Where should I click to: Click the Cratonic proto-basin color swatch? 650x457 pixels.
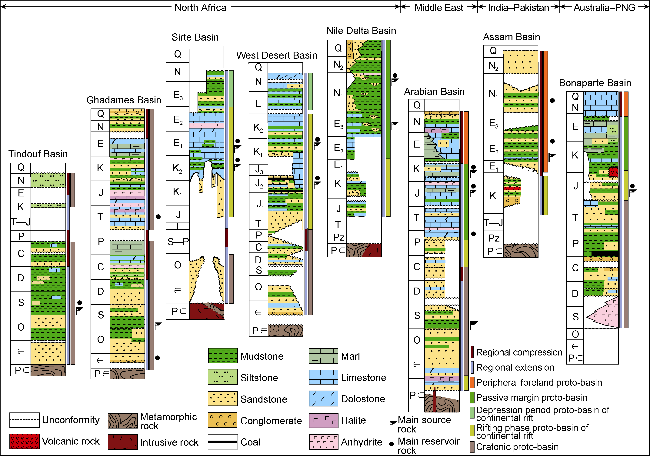[x=472, y=444]
